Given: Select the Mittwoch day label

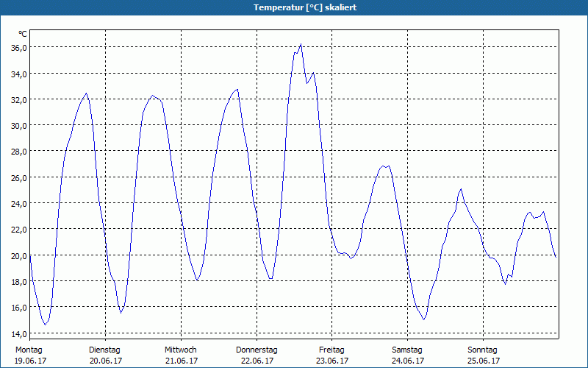Looking at the screenshot, I should (180, 350).
